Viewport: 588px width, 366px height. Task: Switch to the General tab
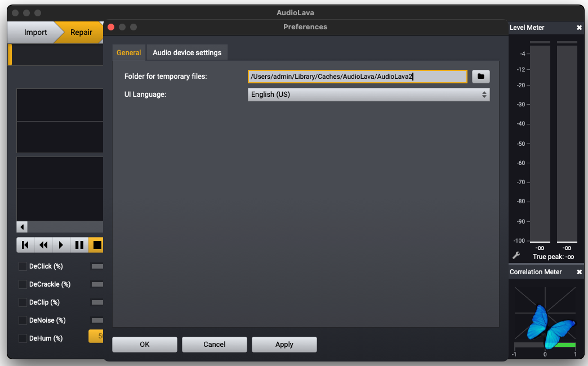tap(128, 52)
